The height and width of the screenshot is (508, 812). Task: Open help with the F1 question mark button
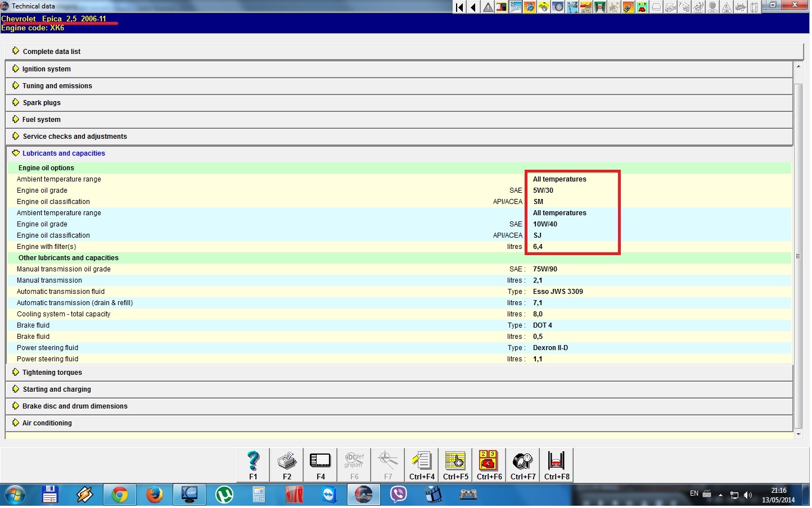click(x=253, y=465)
